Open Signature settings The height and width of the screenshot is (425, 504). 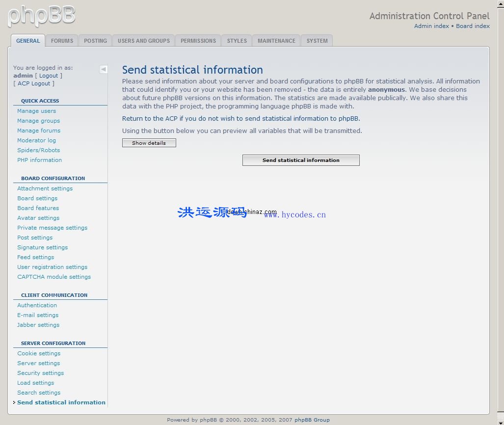tap(42, 247)
